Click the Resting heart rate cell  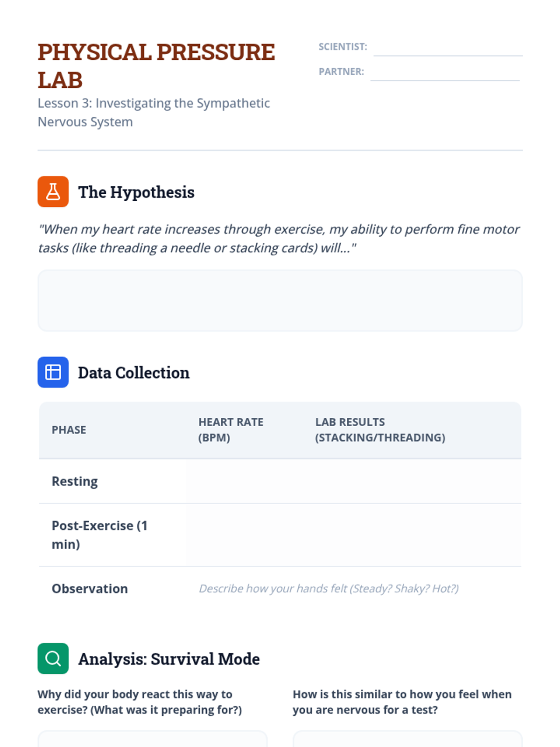pos(245,481)
